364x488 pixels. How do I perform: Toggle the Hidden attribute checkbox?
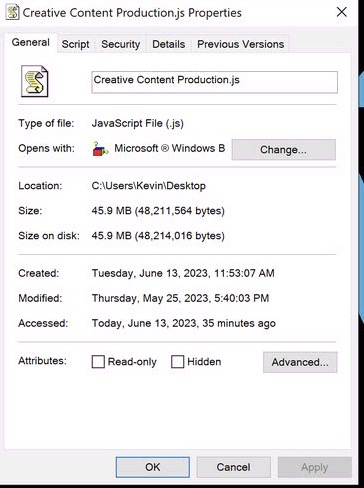click(178, 362)
